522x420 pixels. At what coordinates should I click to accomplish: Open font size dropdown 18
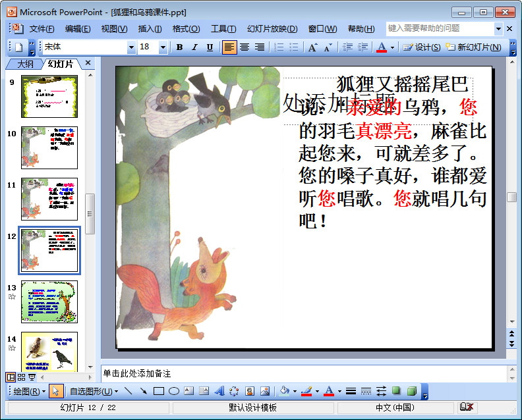[x=163, y=47]
